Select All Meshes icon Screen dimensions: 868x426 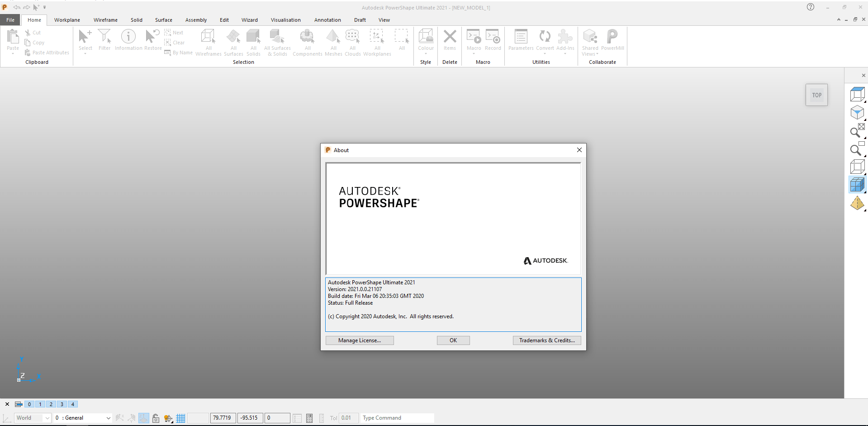[x=333, y=36]
